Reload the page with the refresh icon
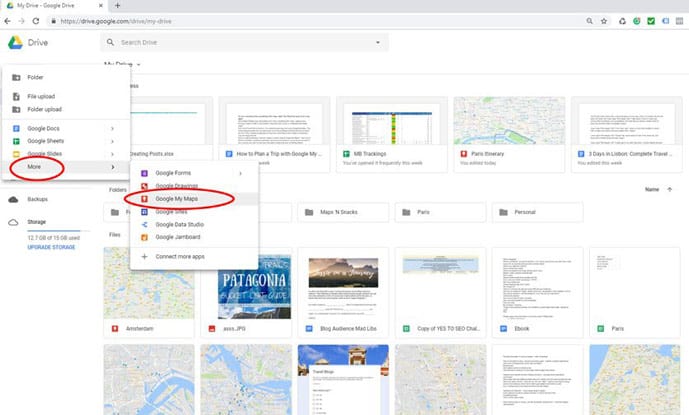 tap(36, 21)
